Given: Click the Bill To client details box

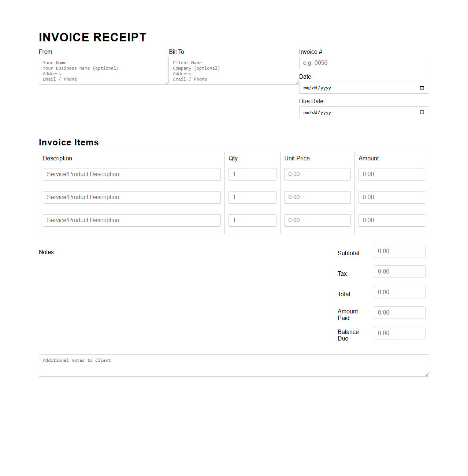Looking at the screenshot, I should [234, 70].
